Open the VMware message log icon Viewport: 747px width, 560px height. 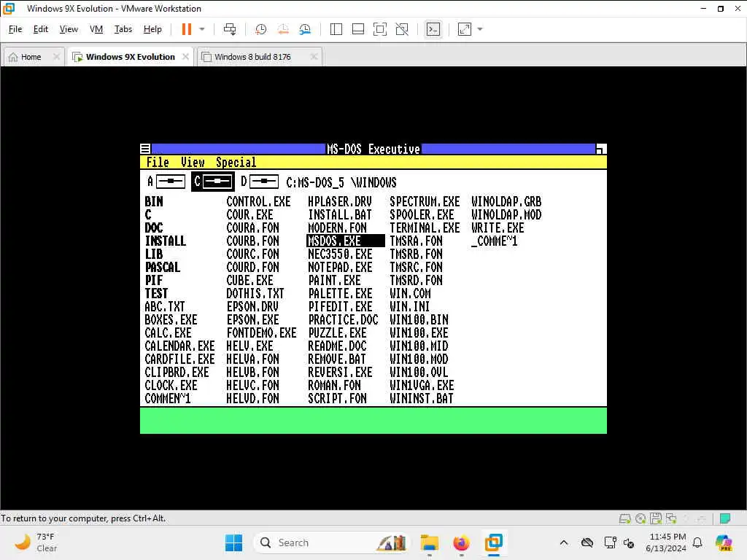click(x=725, y=518)
